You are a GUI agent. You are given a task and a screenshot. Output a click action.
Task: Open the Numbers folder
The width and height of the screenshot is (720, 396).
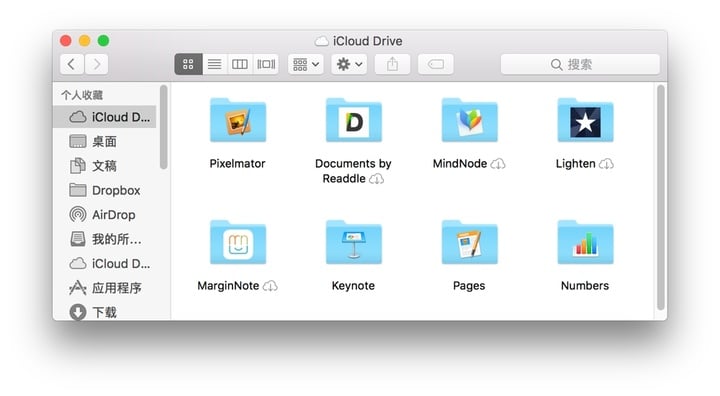point(585,242)
